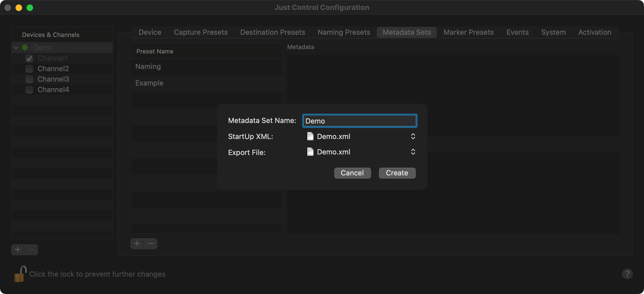Click the StartUp XML Demo.xml file icon

click(310, 136)
